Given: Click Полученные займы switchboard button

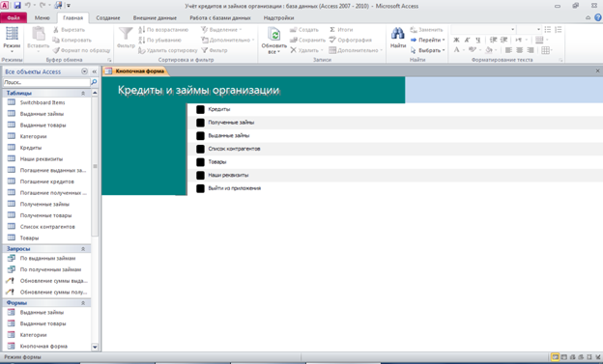Looking at the screenshot, I should (x=200, y=123).
